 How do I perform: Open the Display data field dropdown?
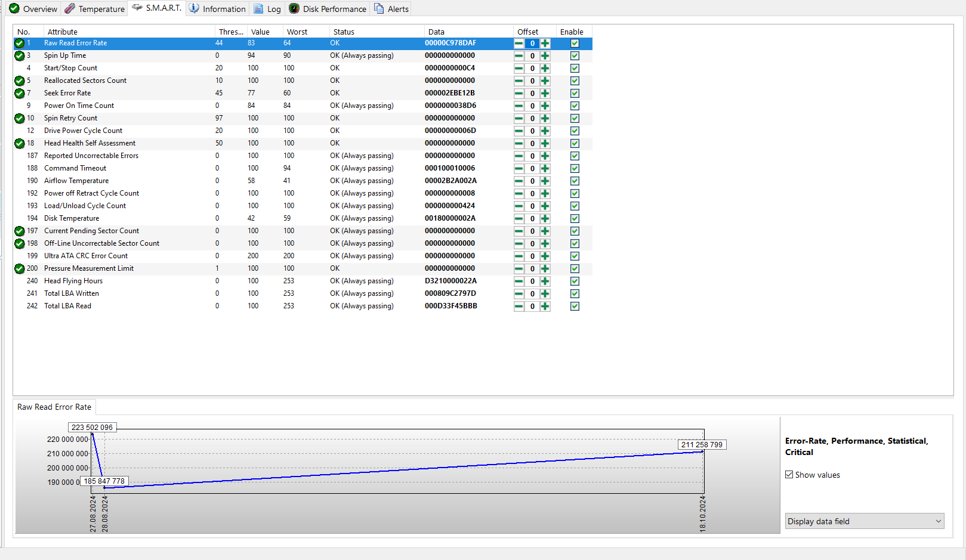pos(864,521)
